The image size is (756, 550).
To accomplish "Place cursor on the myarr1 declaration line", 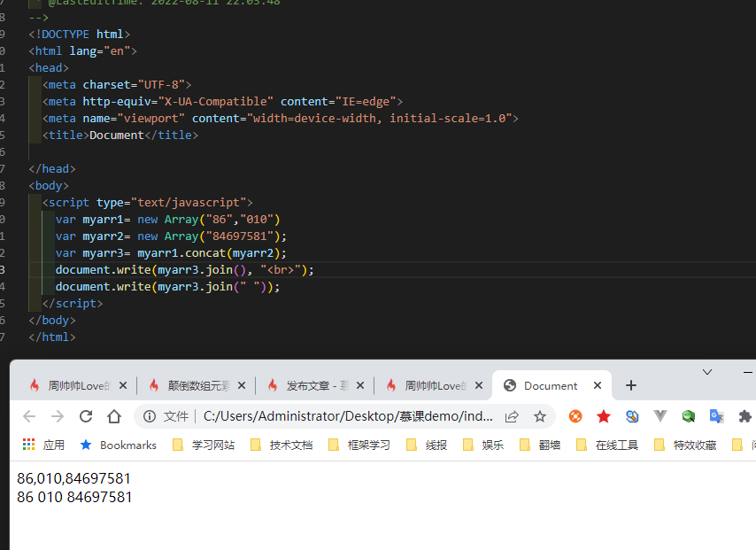I will click(168, 220).
